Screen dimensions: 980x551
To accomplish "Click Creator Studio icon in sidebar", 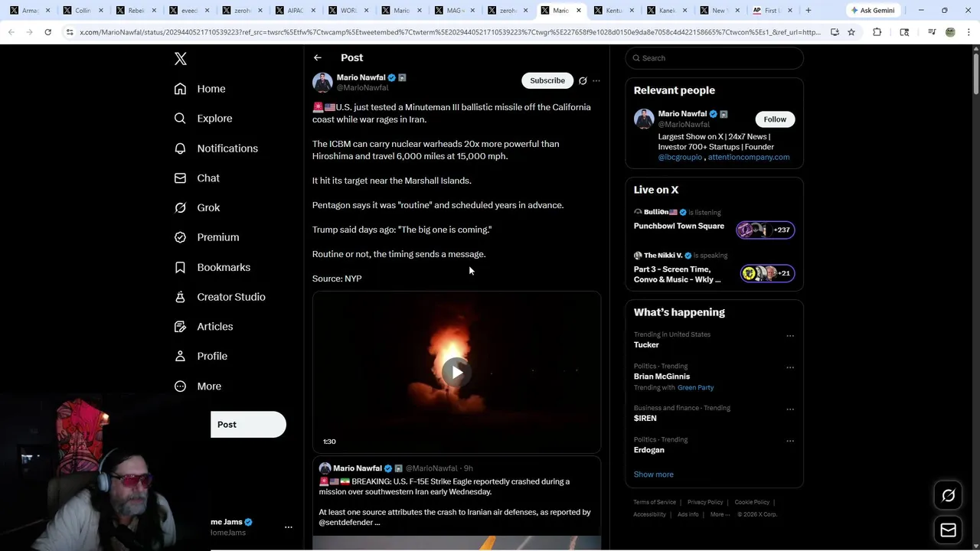I will [x=180, y=297].
